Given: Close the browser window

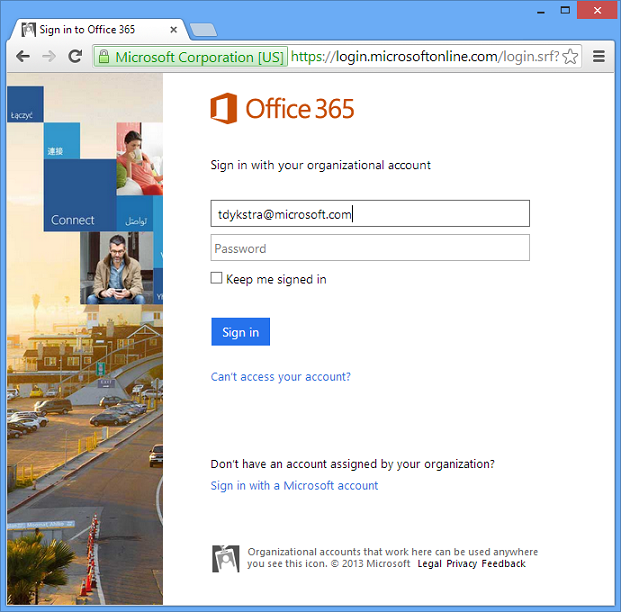Looking at the screenshot, I should click(x=597, y=10).
